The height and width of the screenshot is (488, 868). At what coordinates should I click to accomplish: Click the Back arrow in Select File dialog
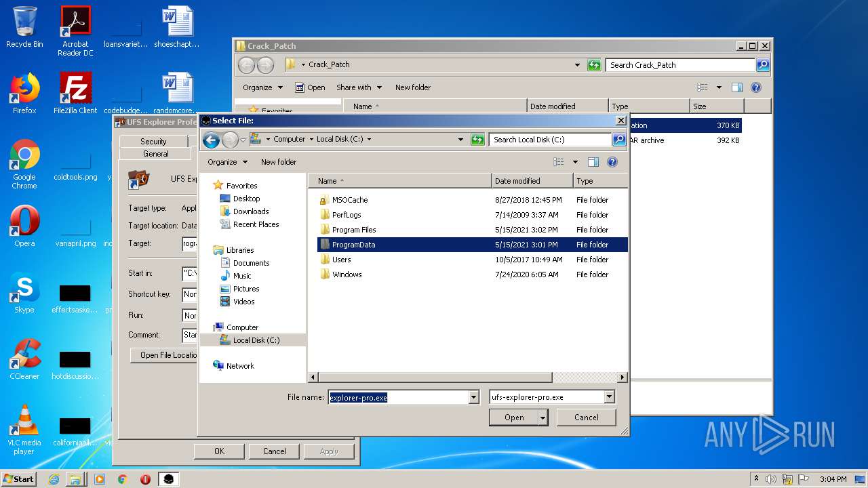[211, 140]
